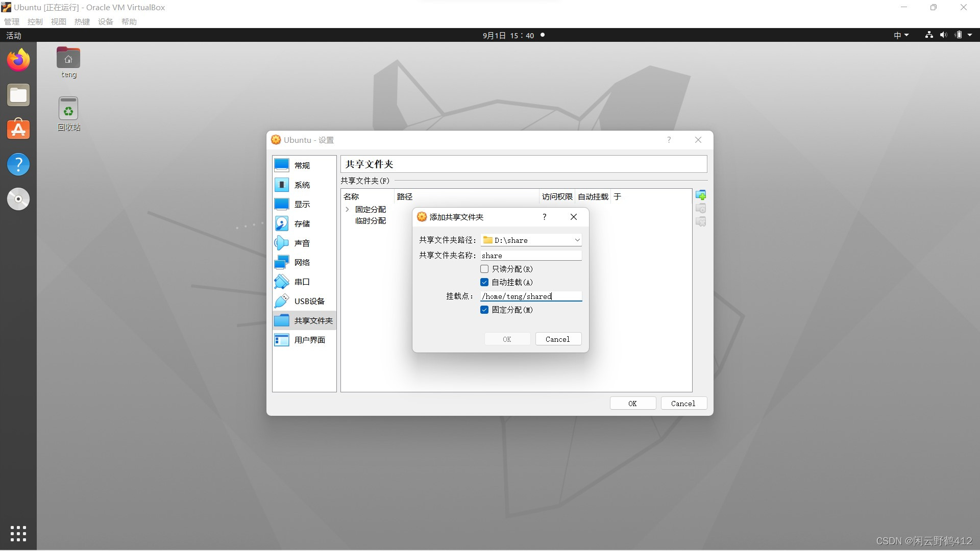Click the edit shared folder icon
The image size is (980, 551).
point(701,209)
